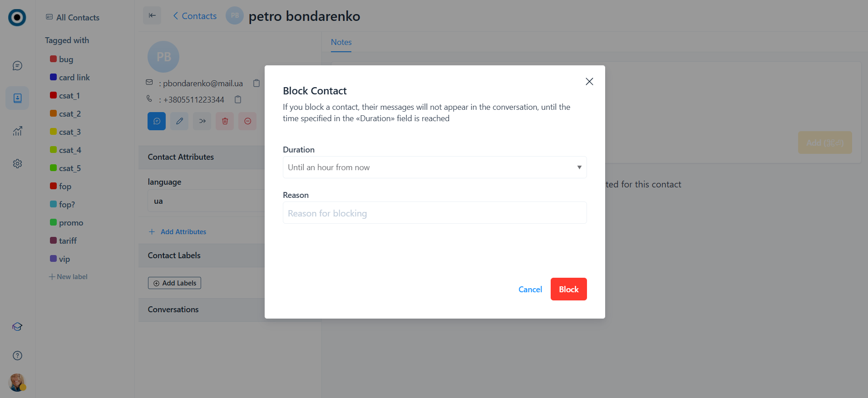Open Conversations from the sidebar
868x398 pixels.
coord(17,66)
